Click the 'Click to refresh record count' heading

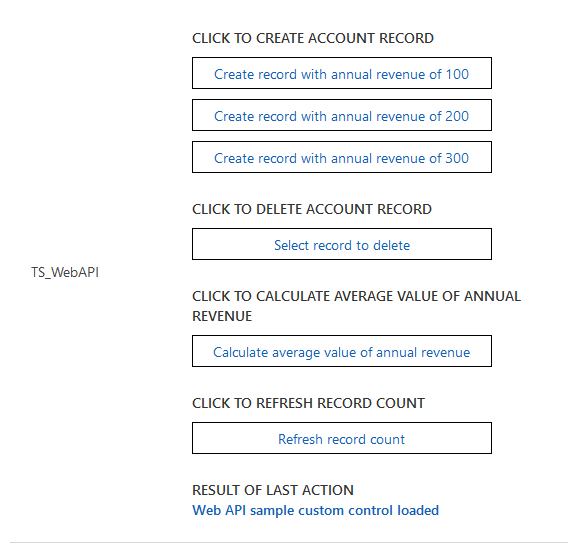point(308,403)
